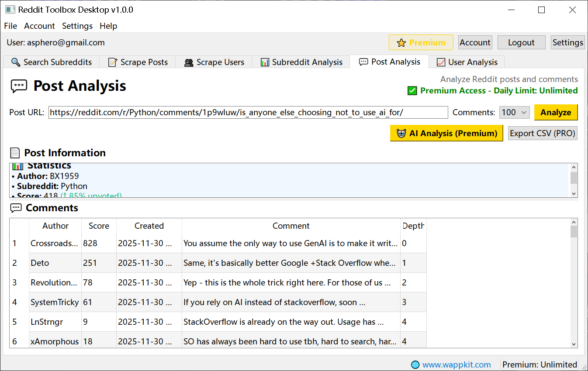Click the robot icon on AI Analysis button
Screen dimensions: 588x371
point(401,133)
